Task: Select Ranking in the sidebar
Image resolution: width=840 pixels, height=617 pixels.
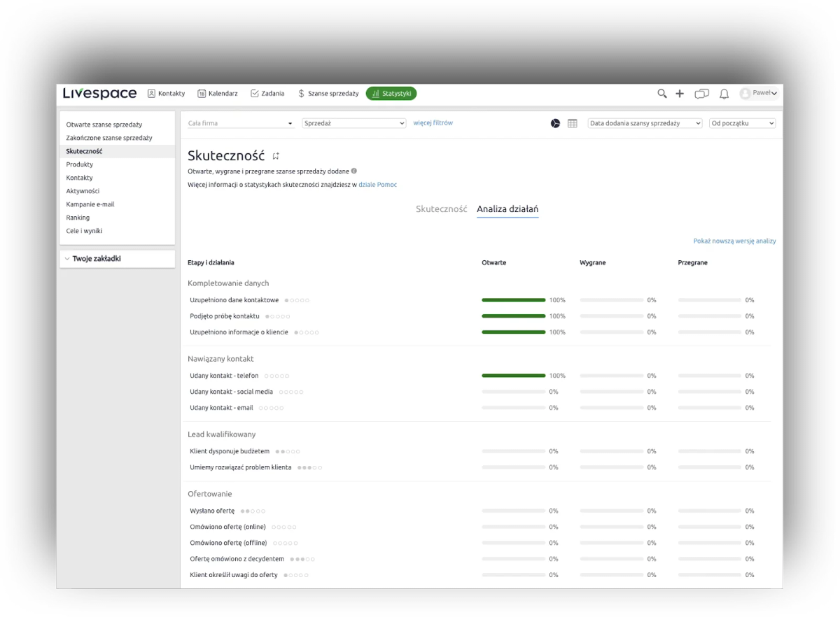Action: pyautogui.click(x=78, y=218)
